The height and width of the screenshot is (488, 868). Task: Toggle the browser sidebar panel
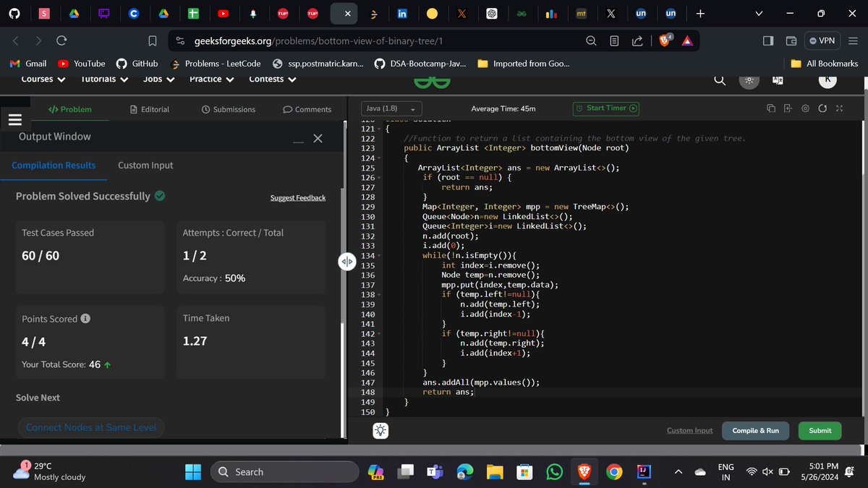coord(768,40)
